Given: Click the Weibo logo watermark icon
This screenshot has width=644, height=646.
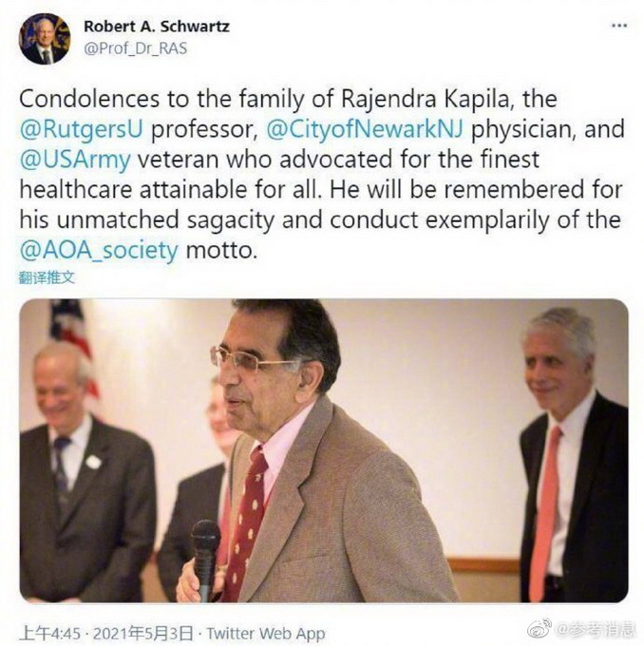Looking at the screenshot, I should (x=540, y=628).
